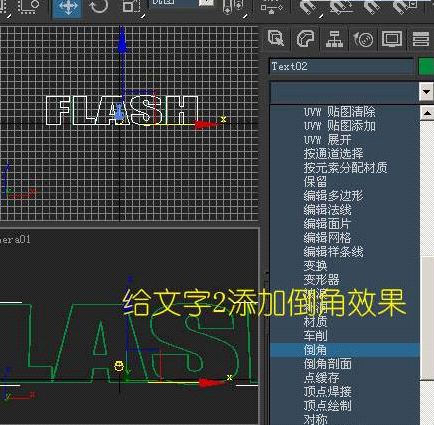Screen dimensions: 434x425
Task: Activate the Select and Move tool
Action: pos(67,7)
